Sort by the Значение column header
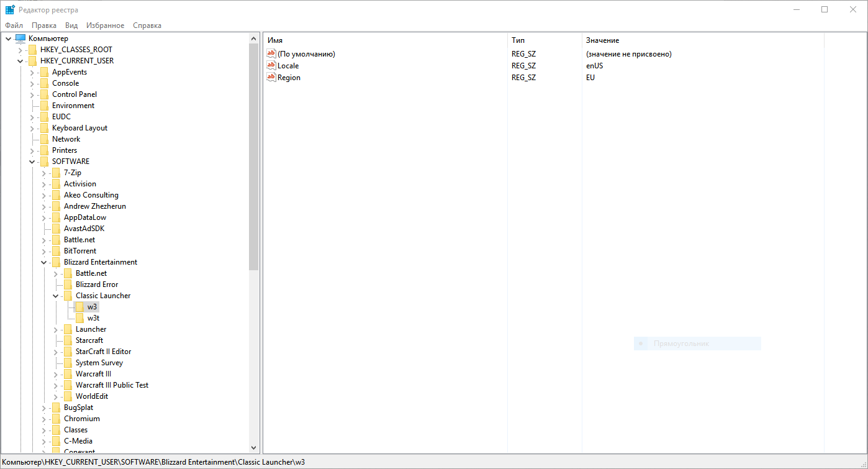 tap(703, 40)
